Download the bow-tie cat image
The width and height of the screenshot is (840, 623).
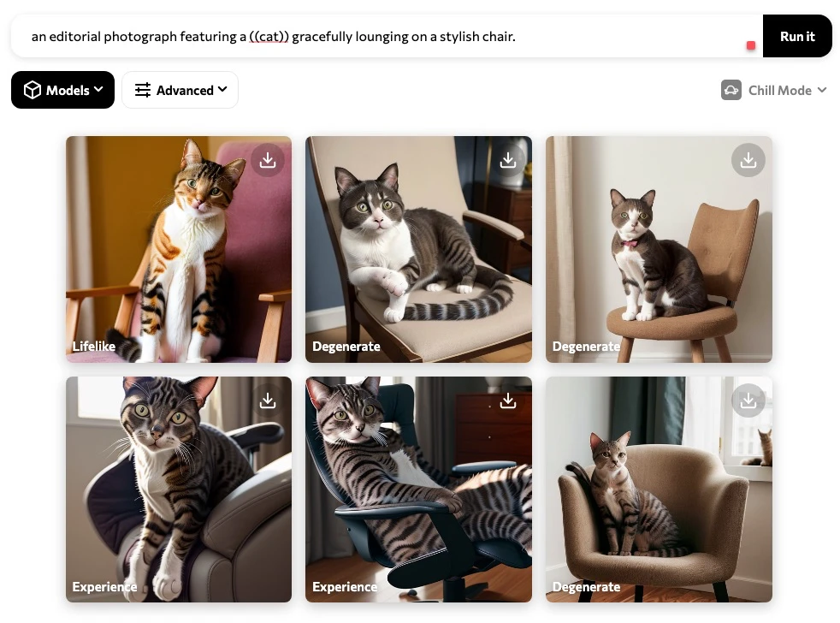click(x=748, y=160)
